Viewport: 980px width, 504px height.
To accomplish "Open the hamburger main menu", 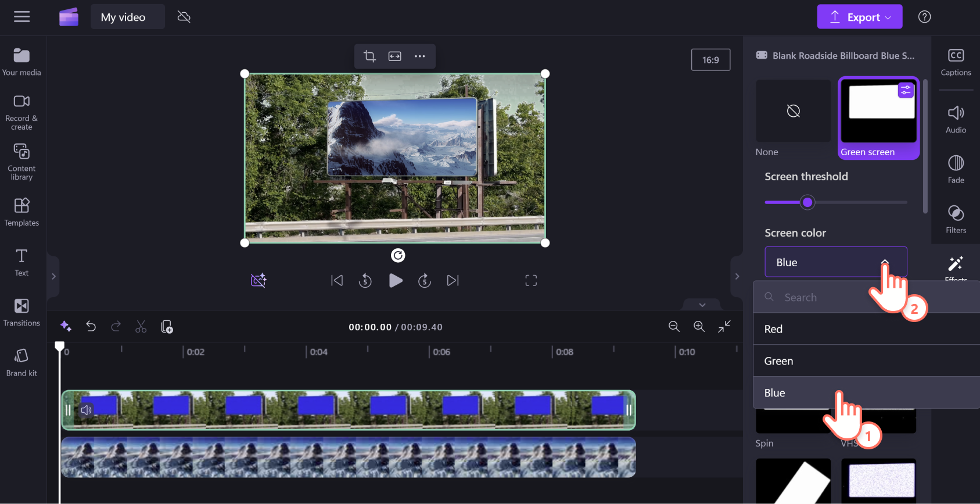I will tap(21, 17).
